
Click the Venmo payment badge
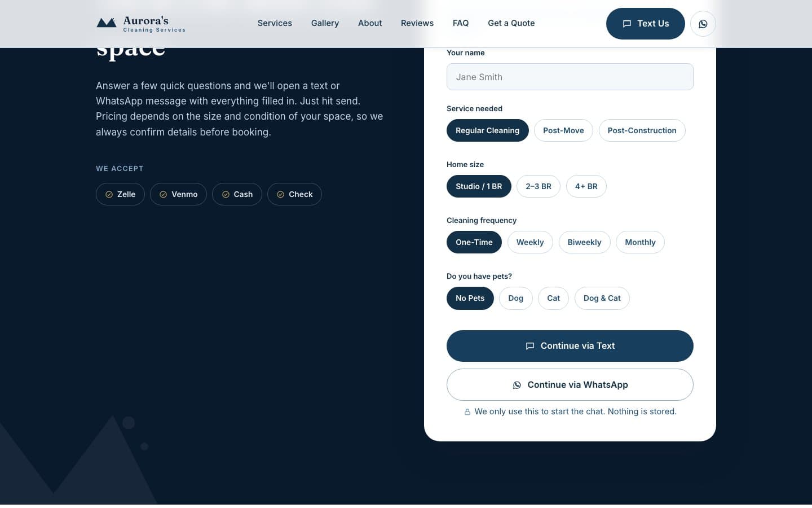click(x=178, y=194)
